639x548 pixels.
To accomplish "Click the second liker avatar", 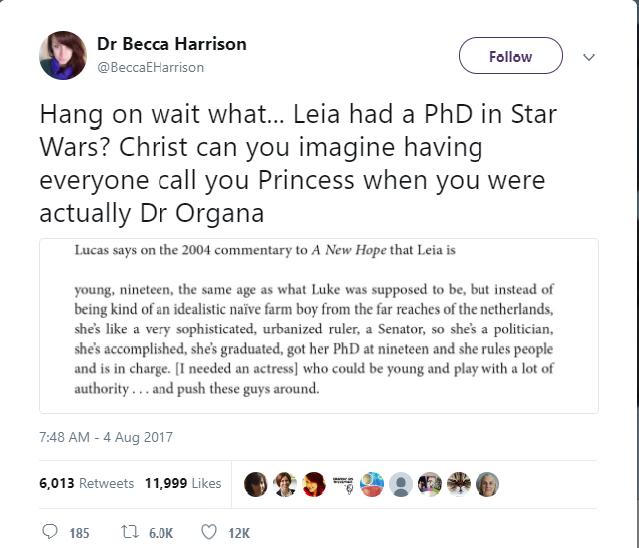I will tap(284, 484).
